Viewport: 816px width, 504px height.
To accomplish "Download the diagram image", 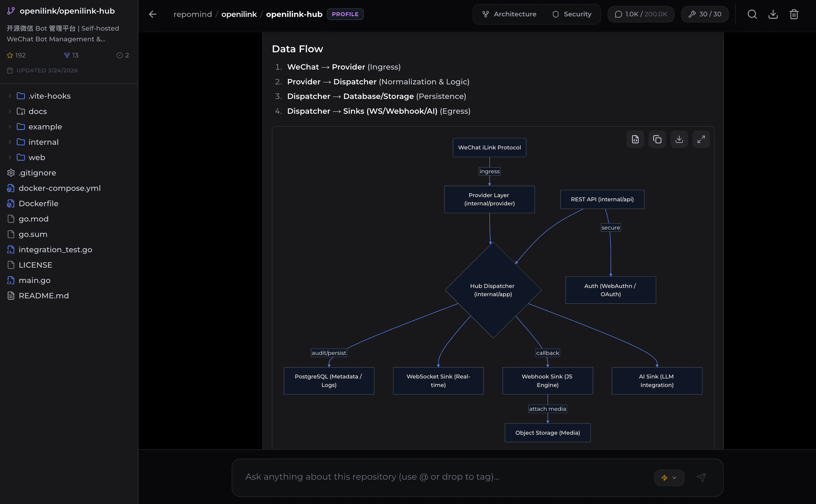I will 679,139.
